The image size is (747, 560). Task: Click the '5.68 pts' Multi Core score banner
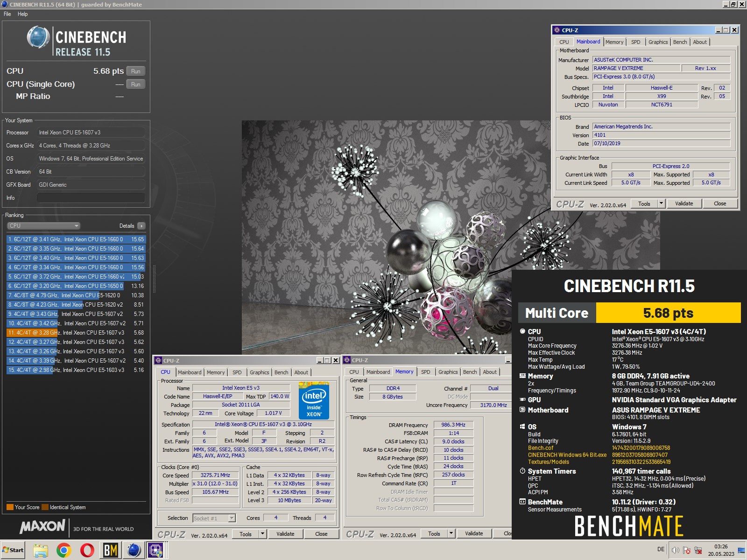(668, 313)
